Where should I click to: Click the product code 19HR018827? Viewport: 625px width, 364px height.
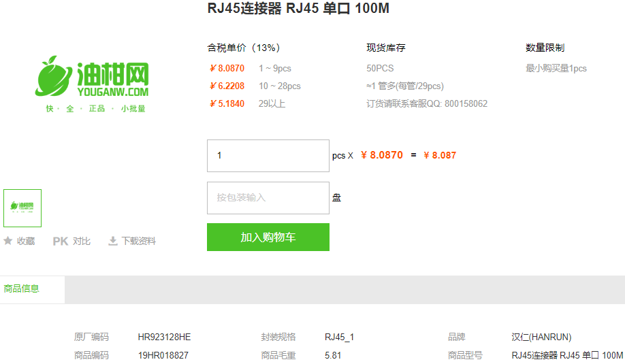(x=163, y=355)
